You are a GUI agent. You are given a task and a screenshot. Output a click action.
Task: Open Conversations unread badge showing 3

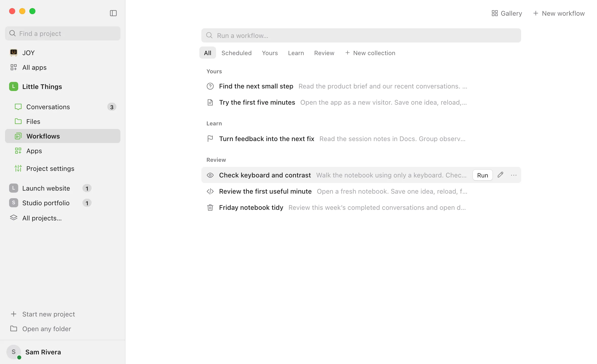pos(112,107)
